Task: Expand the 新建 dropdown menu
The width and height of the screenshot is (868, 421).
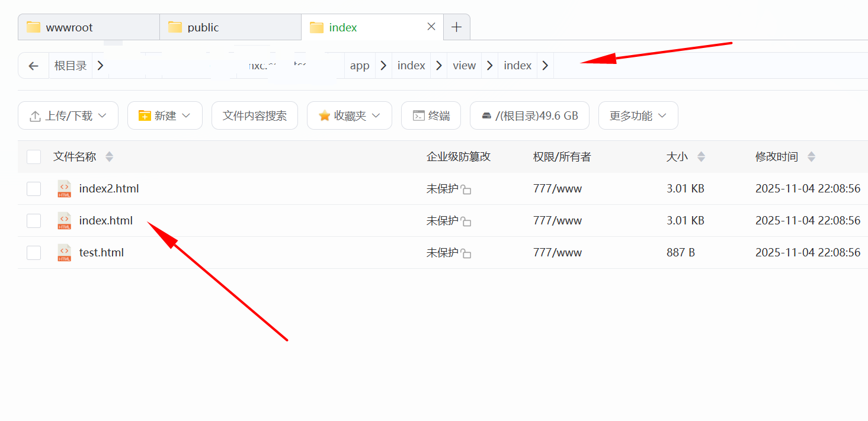Action: (165, 115)
